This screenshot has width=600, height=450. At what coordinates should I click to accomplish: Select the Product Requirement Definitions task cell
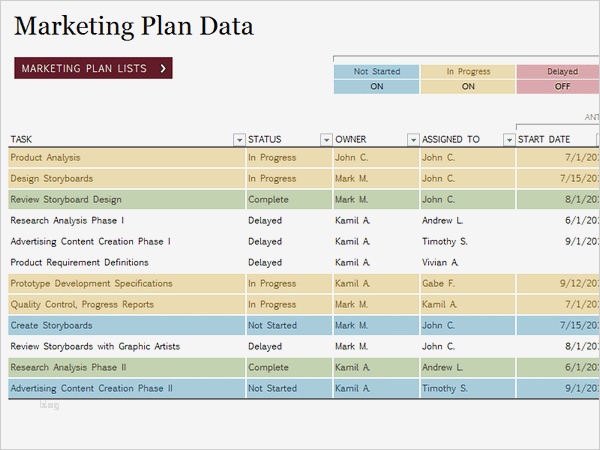coord(79,262)
